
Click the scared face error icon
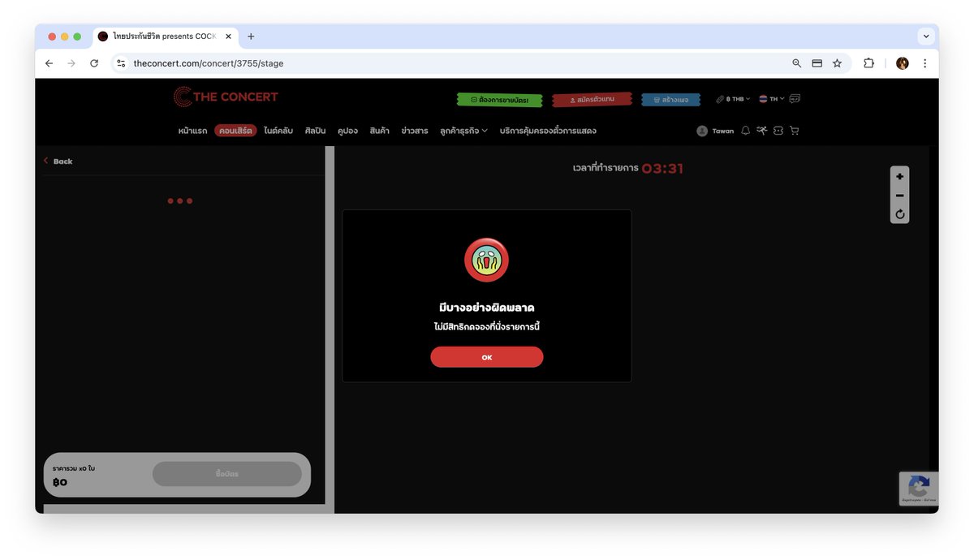[486, 261]
